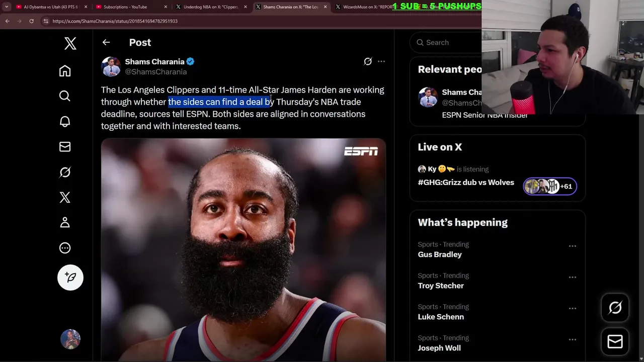The width and height of the screenshot is (644, 362).
Task: Go to Home via house icon
Action: [x=65, y=71]
